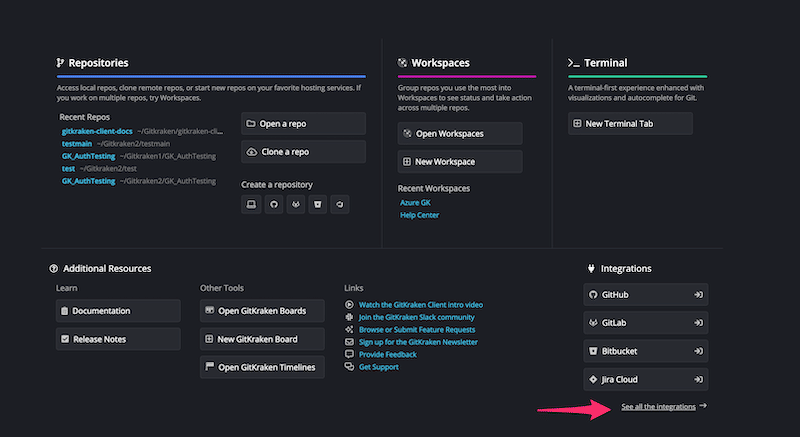The image size is (800, 437).
Task: Create a repository on GitHub via its icon
Action: [273, 204]
